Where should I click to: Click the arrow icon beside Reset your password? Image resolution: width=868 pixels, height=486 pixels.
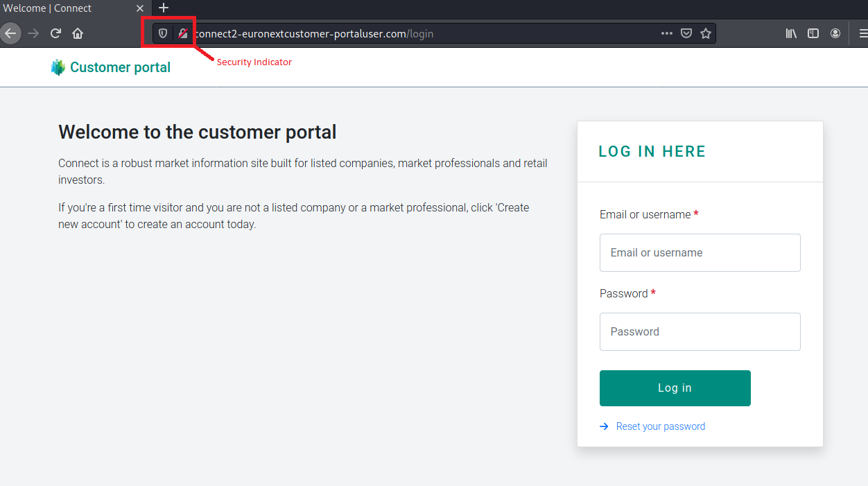pos(605,426)
